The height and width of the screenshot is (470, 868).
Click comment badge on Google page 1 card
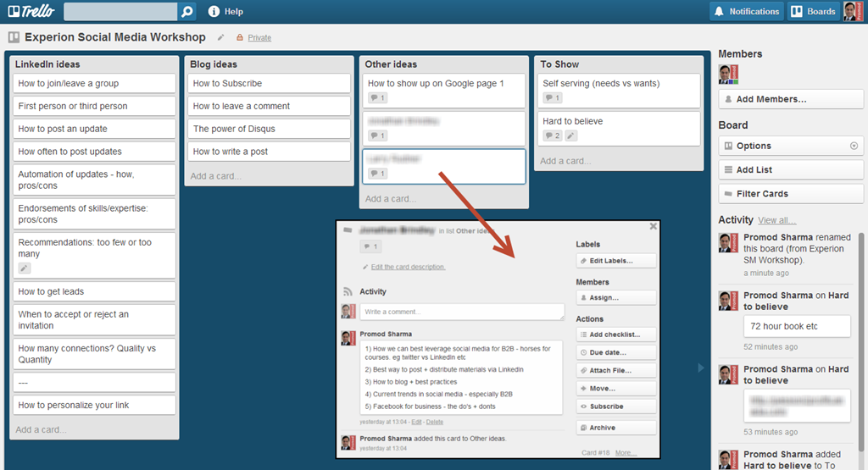[x=378, y=98]
